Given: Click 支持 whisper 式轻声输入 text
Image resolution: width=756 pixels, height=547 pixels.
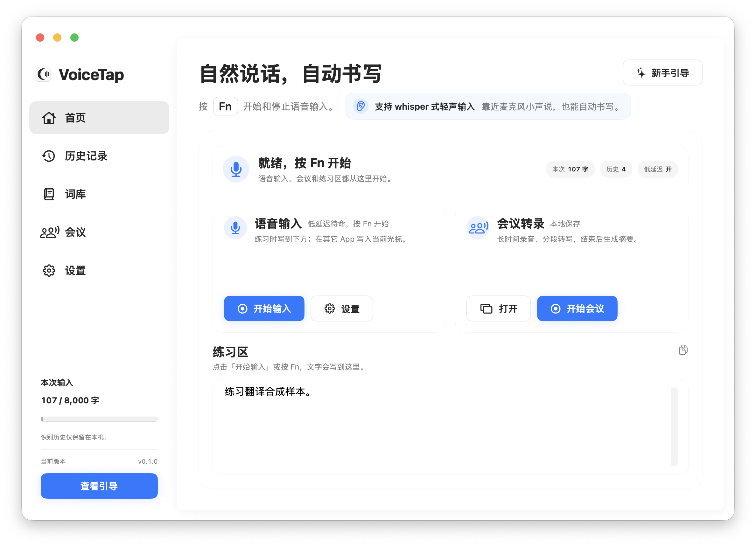Looking at the screenshot, I should pos(425,107).
